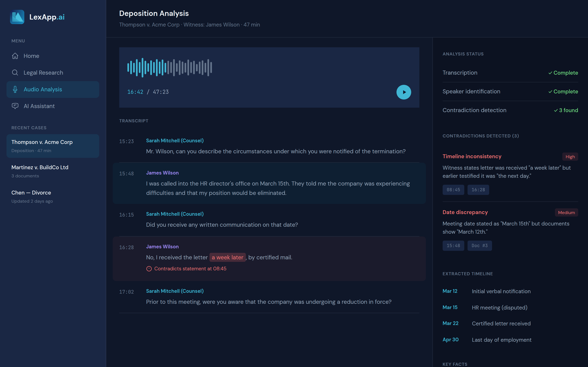The width and height of the screenshot is (588, 367).
Task: Open Doc #3 from the Date discrepancy card
Action: [479, 245]
